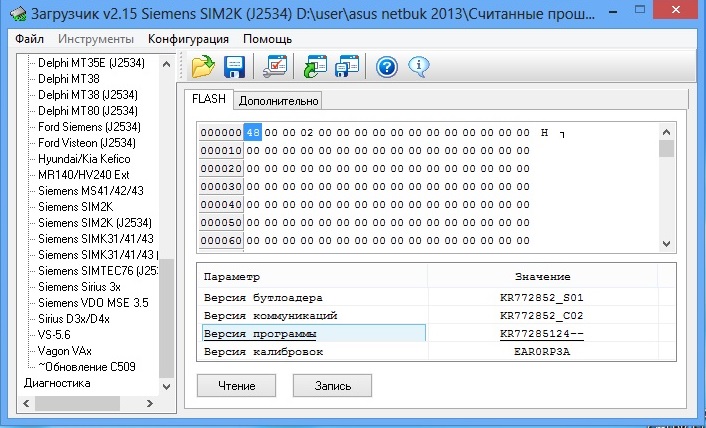Select Ford Siemens (J2534) tree item
Viewport: 706px width, 428px height.
tap(89, 127)
